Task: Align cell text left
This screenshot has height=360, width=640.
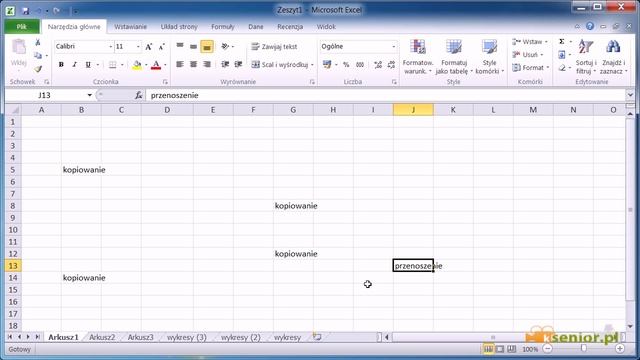Action: [180, 64]
